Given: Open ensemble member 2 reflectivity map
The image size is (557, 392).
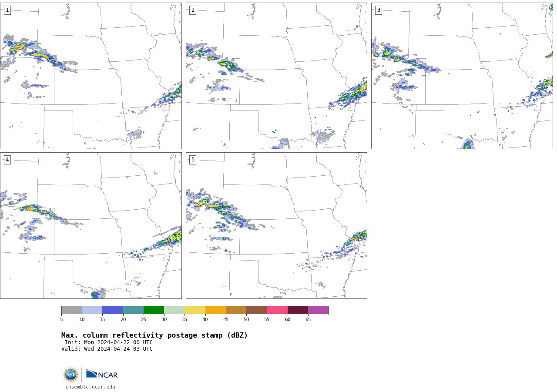Looking at the screenshot, I should [276, 76].
